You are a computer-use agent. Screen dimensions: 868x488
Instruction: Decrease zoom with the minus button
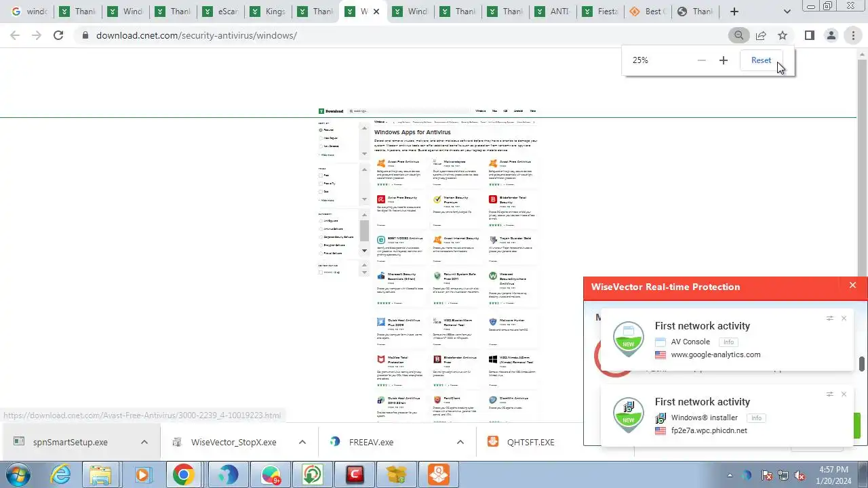tap(702, 60)
